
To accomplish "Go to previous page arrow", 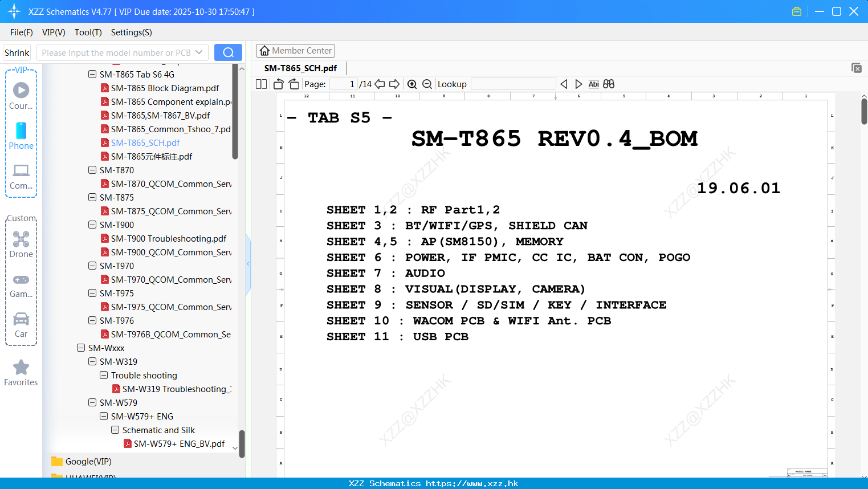I will coord(380,84).
